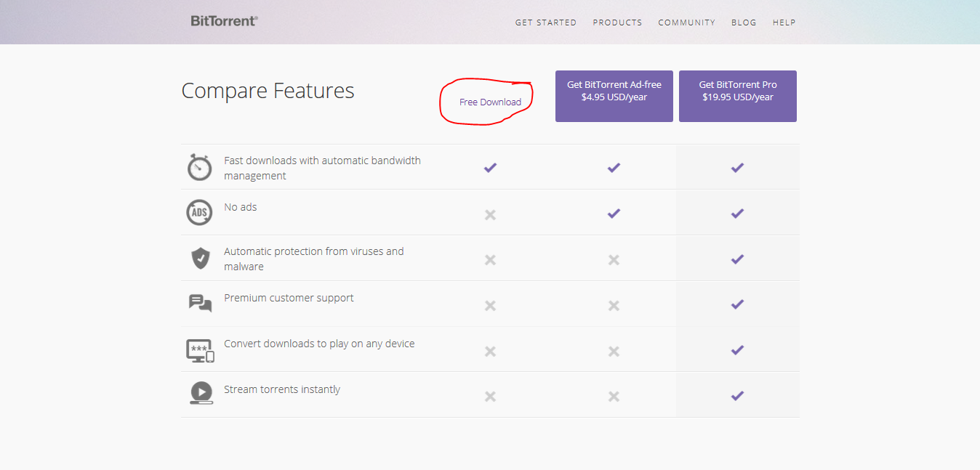Click 'Convert downloads to play on any device'
Image resolution: width=980 pixels, height=470 pixels.
point(319,344)
